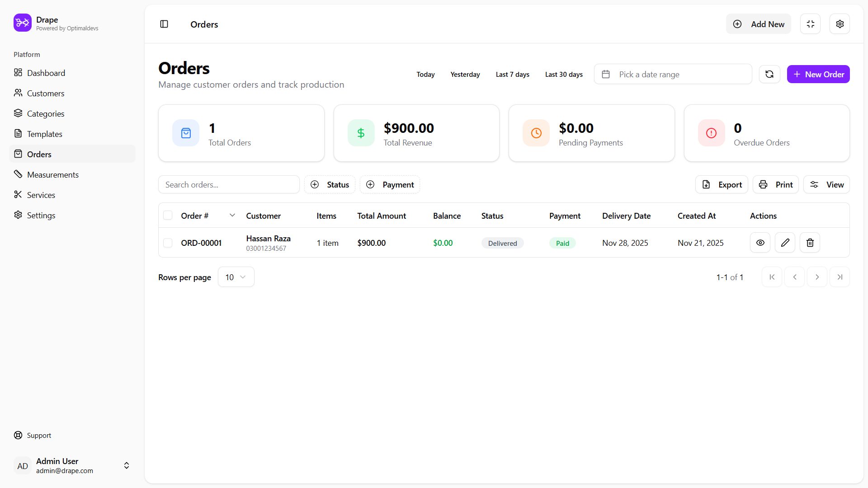Check the select-all checkbox in table header
868x488 pixels.
(168, 215)
